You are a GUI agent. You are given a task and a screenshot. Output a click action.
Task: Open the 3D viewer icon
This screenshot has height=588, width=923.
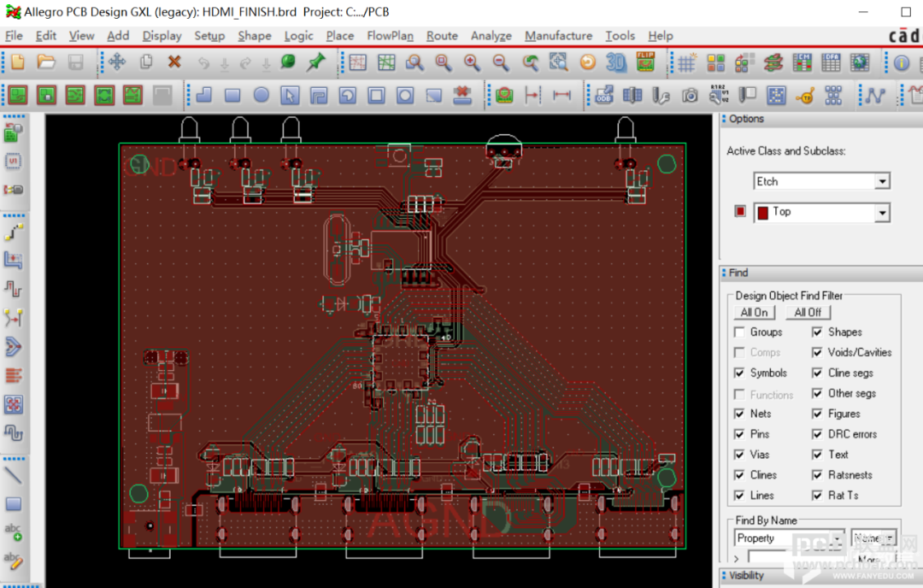click(x=616, y=62)
